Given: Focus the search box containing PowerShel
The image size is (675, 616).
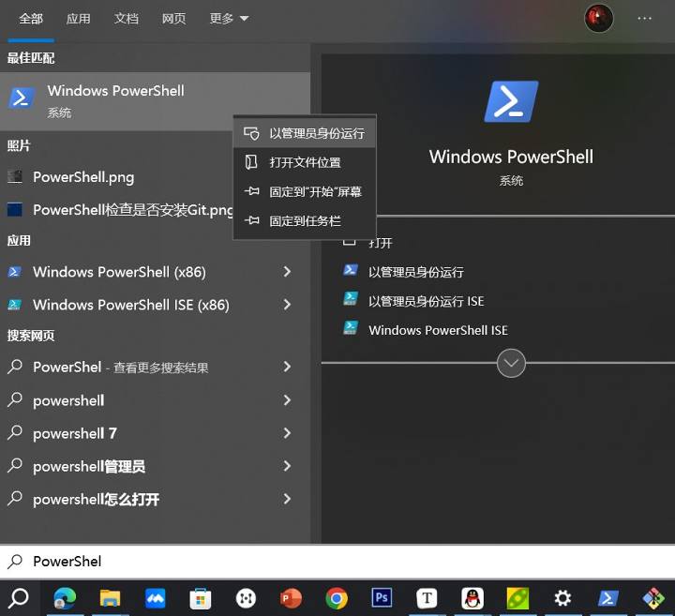Looking at the screenshot, I should (337, 562).
